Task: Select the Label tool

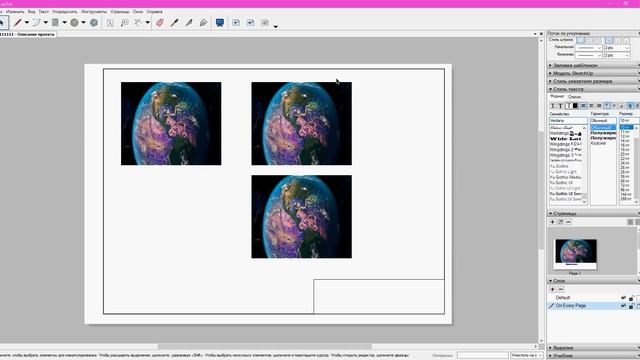Action: point(124,22)
